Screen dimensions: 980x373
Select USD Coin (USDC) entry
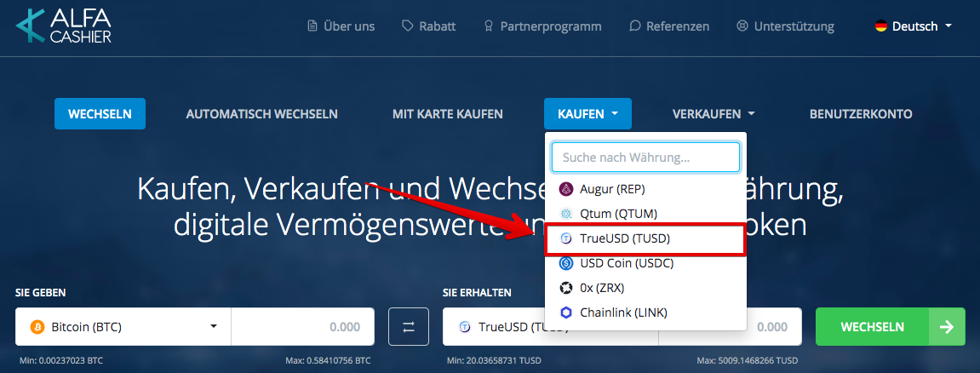[645, 263]
